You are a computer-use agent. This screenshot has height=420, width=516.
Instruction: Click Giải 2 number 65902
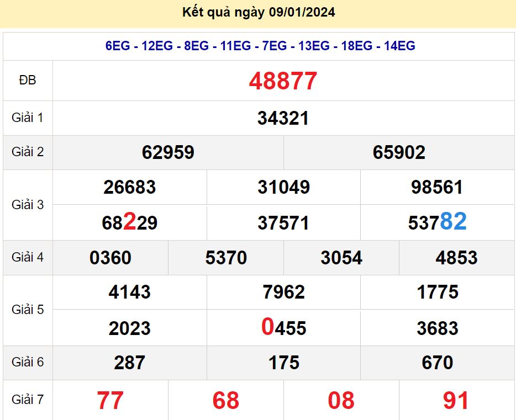click(399, 153)
